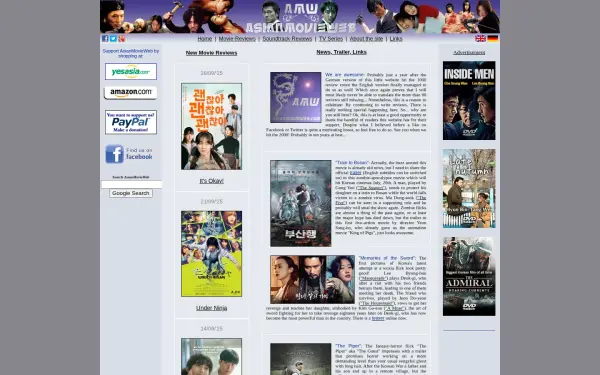Click the Late Autumn DVD advertisement
600x375 pixels.
click(x=469, y=189)
